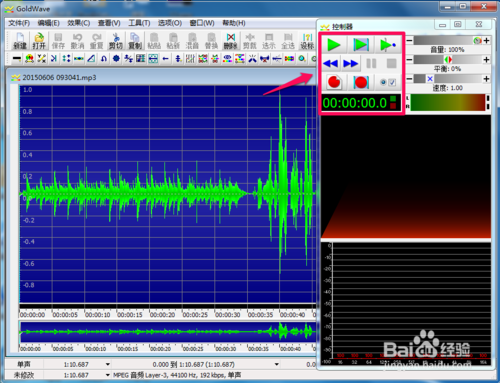Screen dimensions: 500x383
Task: Click the balance slider red-green knob
Action: (x=448, y=60)
